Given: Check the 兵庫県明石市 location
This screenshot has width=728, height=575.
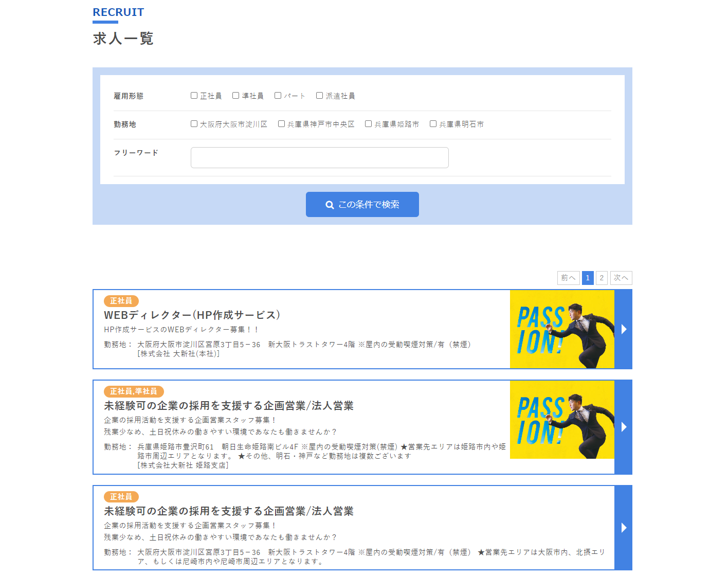Looking at the screenshot, I should 433,124.
